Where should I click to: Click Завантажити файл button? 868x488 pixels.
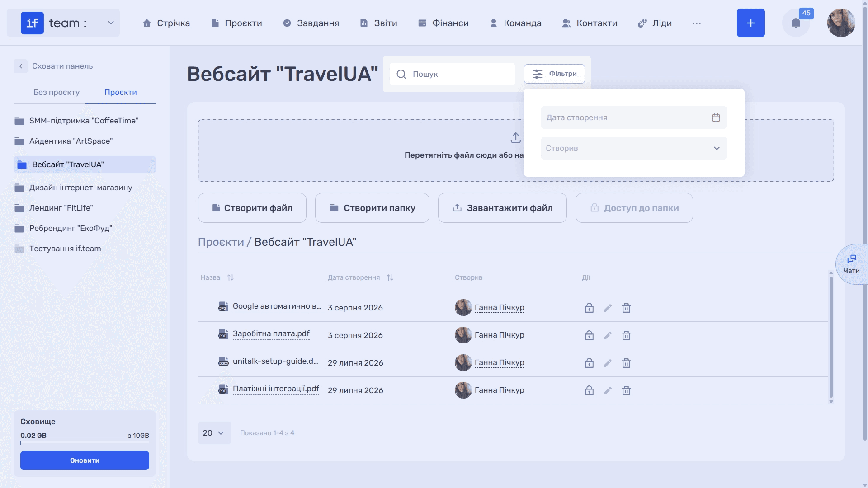[502, 208]
